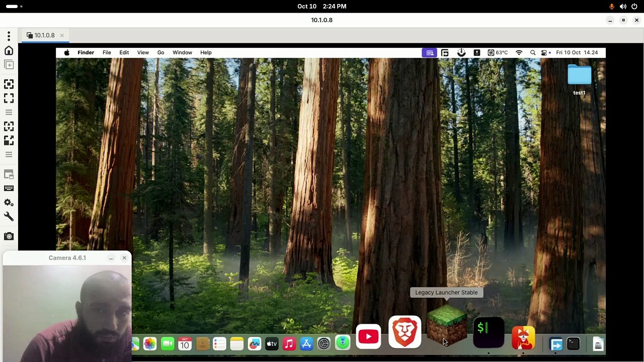Click the host volume speaker icon
Image resolution: width=644 pixels, height=362 pixels.
623,6
